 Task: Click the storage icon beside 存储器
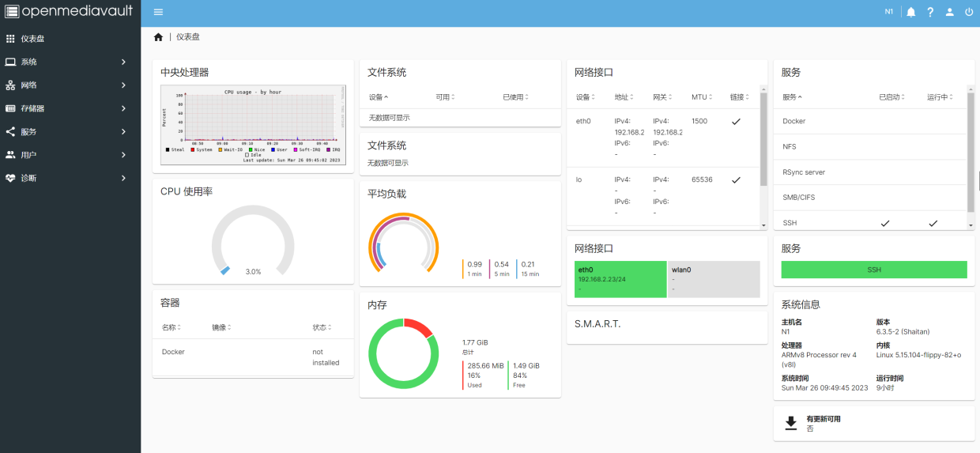coord(10,108)
